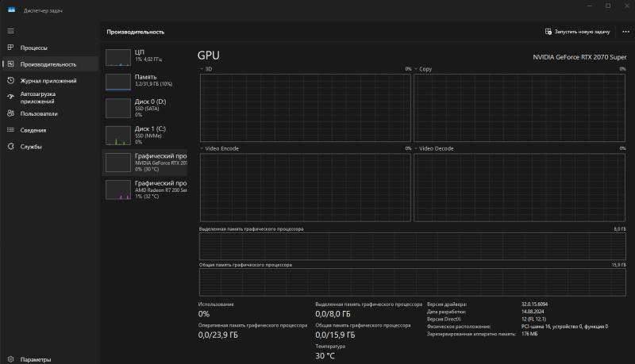
Task: Click the Settings gear icon
Action: (11, 359)
